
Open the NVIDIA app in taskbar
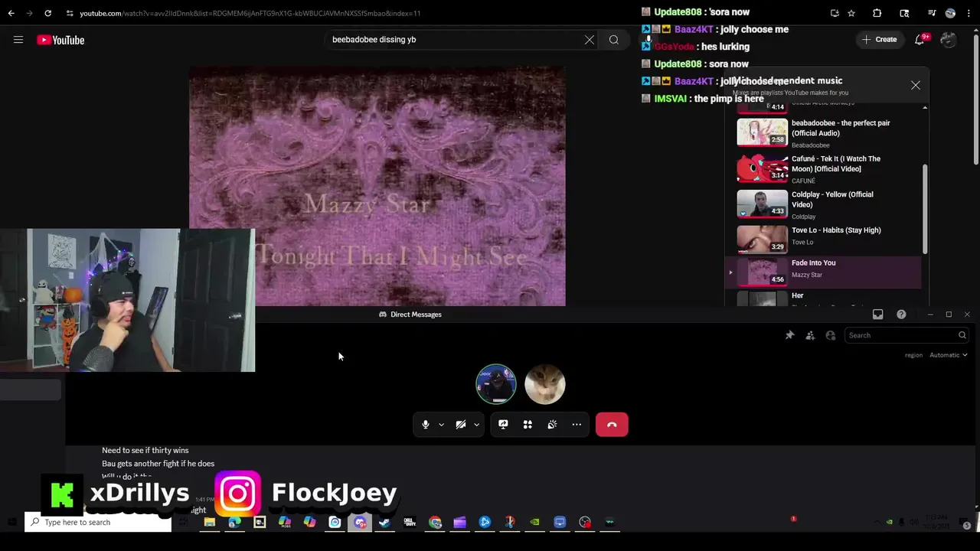(534, 523)
